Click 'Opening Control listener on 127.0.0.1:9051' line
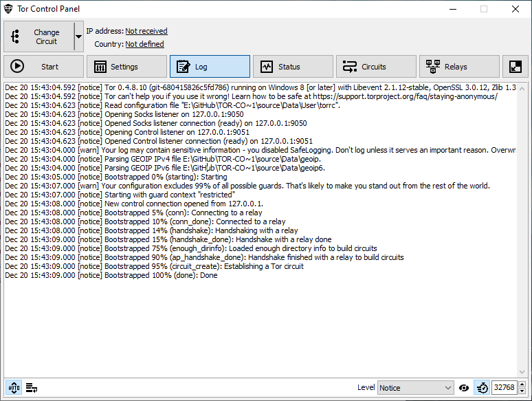 coord(127,132)
